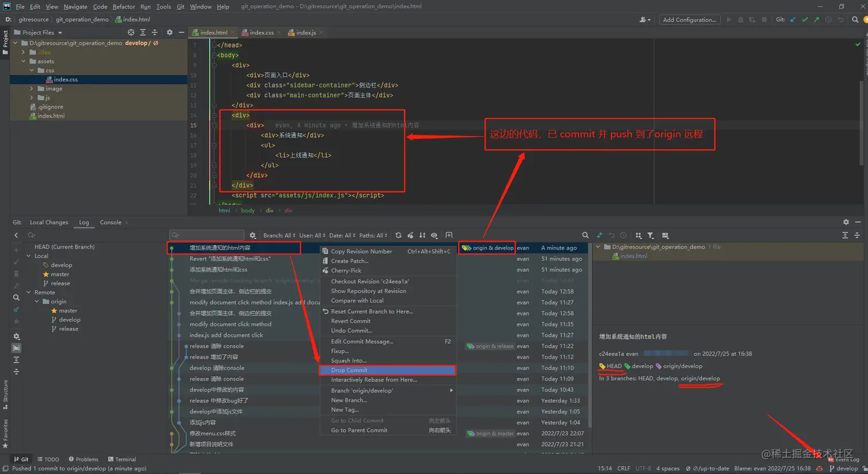
Task: Open Search Everywhere magnifier in top toolbar
Action: pyautogui.click(x=855, y=20)
